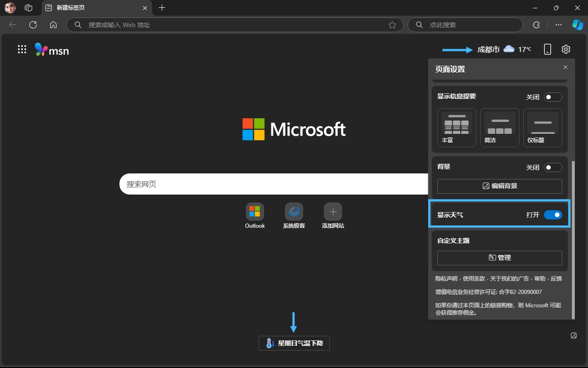Image resolution: width=588 pixels, height=368 pixels.
Task: Choose the 仅标题 feed layout
Action: (543, 127)
